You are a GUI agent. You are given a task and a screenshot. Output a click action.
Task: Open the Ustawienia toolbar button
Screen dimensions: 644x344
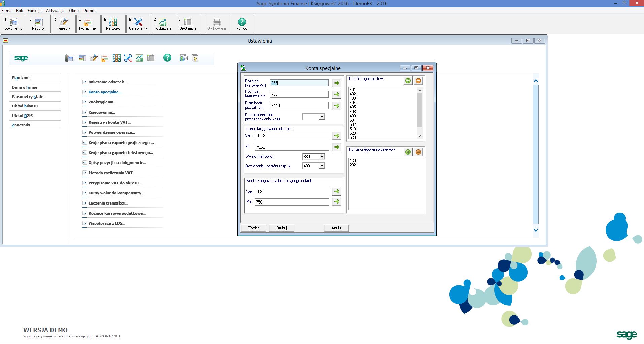tap(138, 24)
